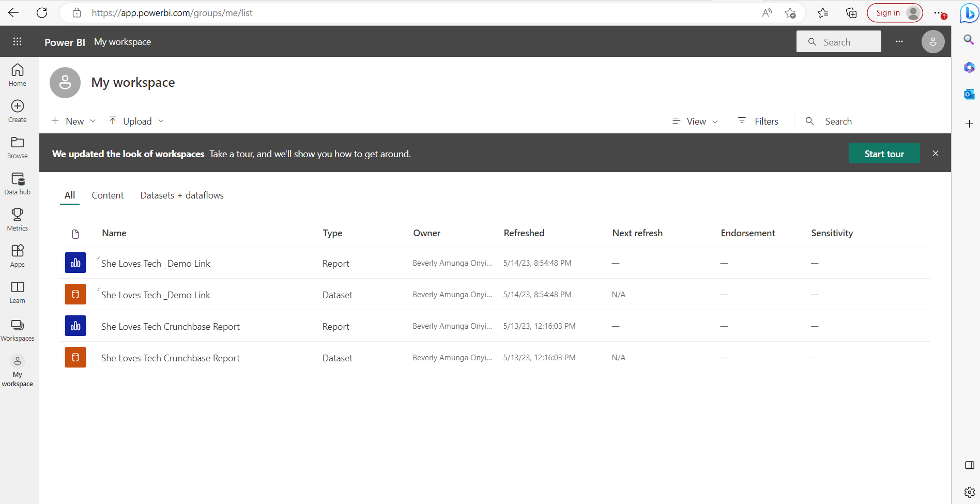Sort by the Refreshed column header

coord(524,233)
